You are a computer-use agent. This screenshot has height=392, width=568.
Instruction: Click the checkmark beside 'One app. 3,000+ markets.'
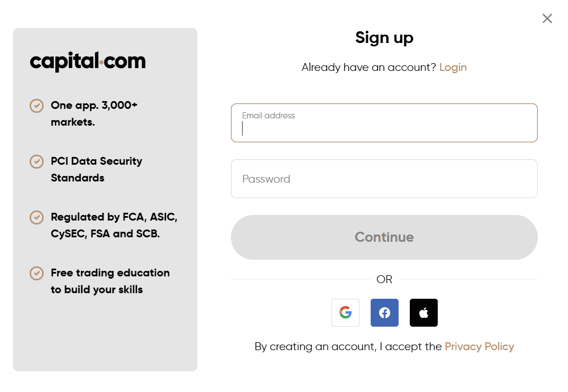[x=36, y=106]
